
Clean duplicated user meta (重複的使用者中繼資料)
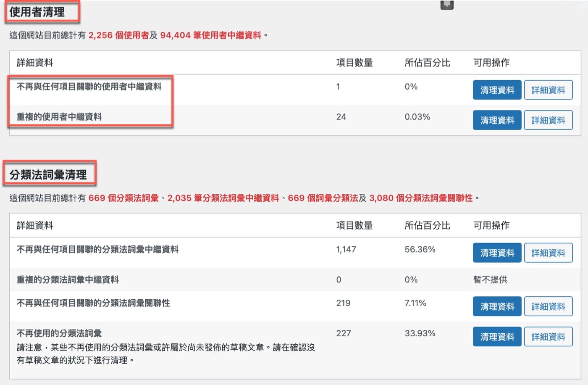[497, 120]
